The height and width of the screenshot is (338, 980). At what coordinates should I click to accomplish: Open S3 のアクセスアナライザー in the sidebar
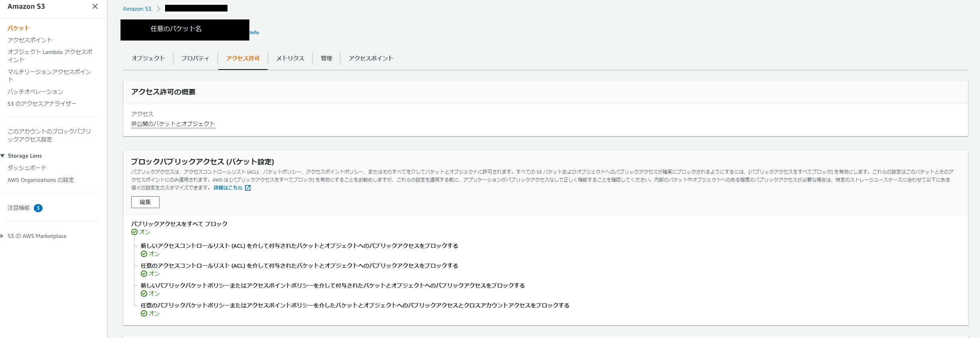(x=42, y=104)
